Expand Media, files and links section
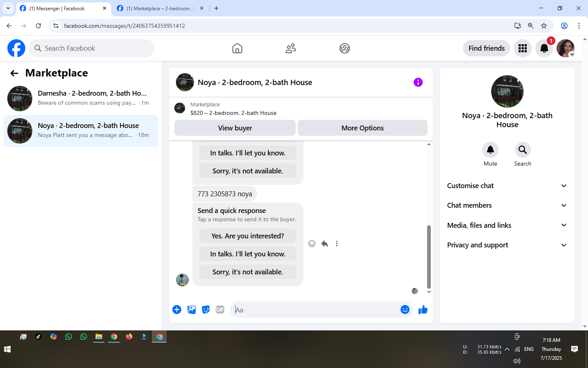The width and height of the screenshot is (588, 368). pyautogui.click(x=507, y=225)
